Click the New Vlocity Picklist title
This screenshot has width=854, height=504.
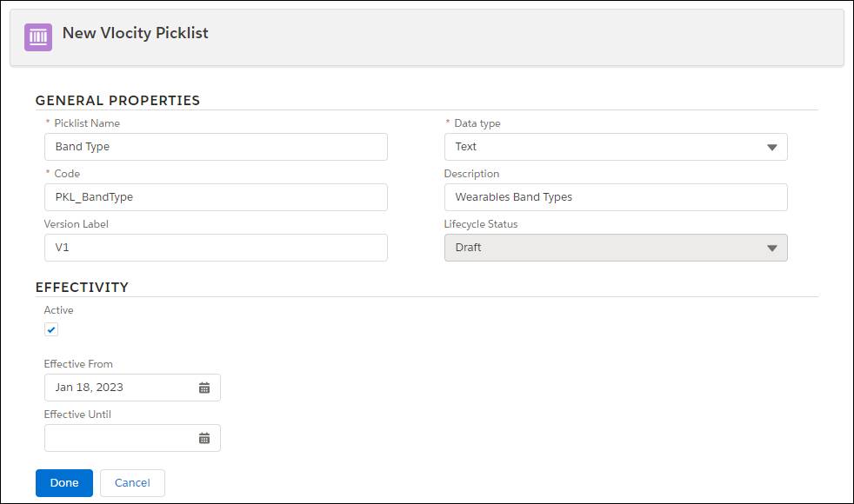135,33
